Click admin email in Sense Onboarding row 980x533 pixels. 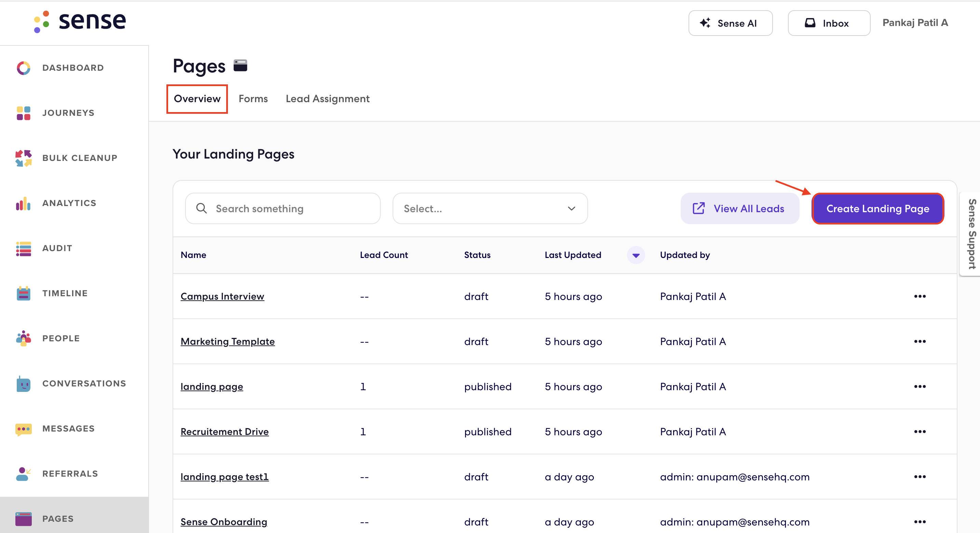click(x=734, y=522)
